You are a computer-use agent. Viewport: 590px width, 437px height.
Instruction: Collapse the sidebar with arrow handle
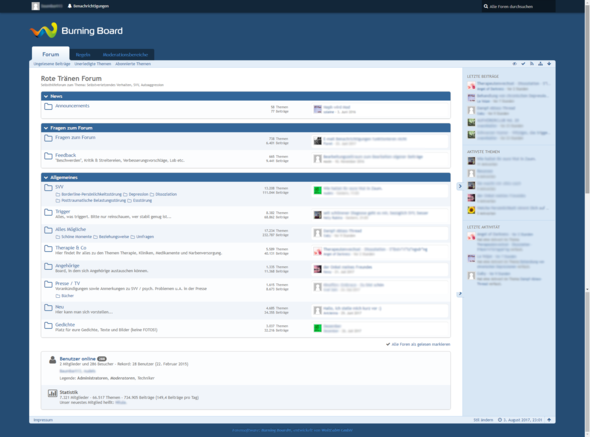click(x=459, y=186)
